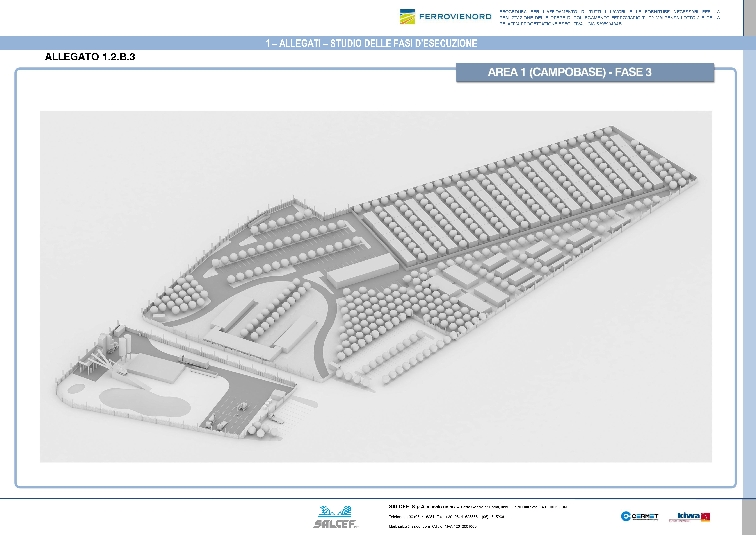Click the Allegato 1.2.B.3 heading
The height and width of the screenshot is (535, 756).
pyautogui.click(x=90, y=57)
